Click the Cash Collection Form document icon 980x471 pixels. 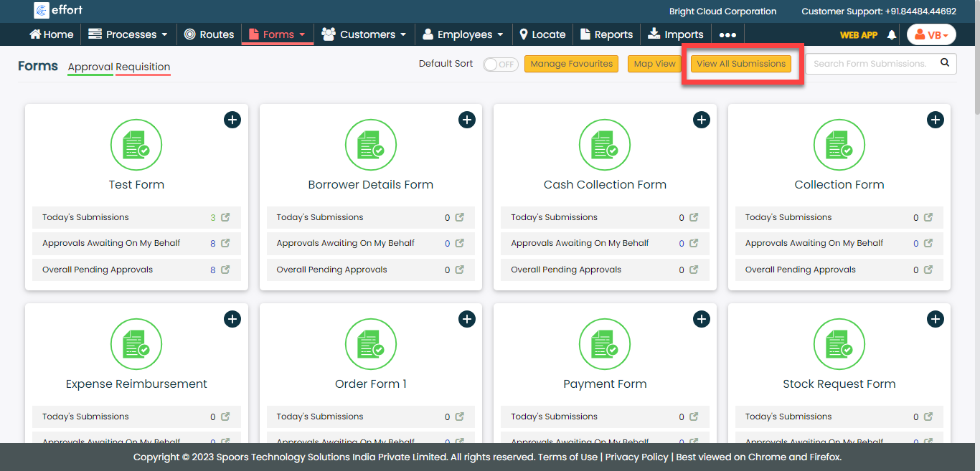click(605, 145)
